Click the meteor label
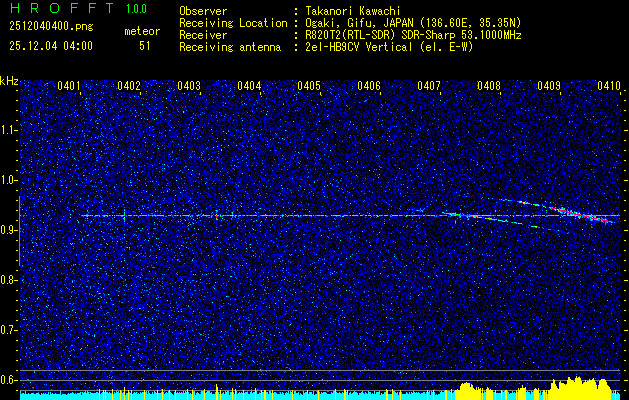The height and width of the screenshot is (400, 629). 142,31
